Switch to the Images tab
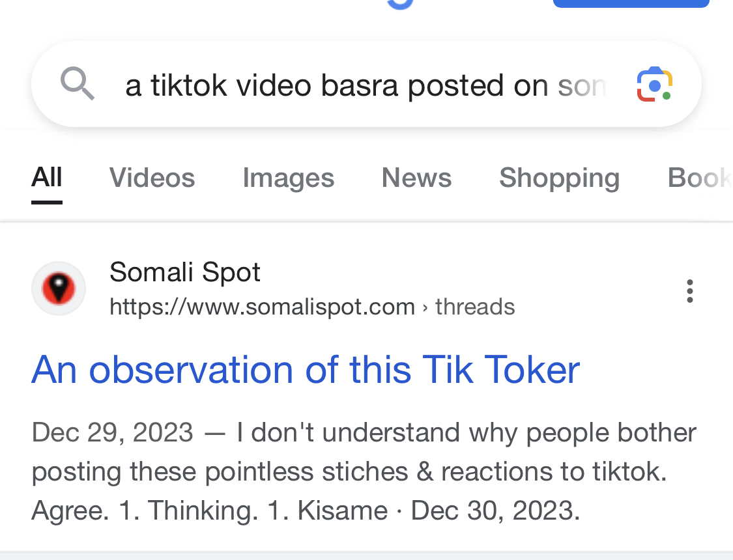The height and width of the screenshot is (560, 733). [x=289, y=178]
